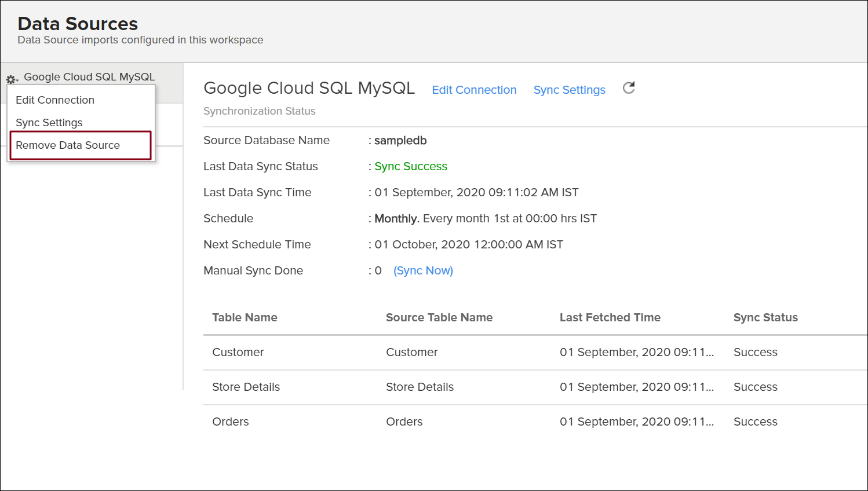The image size is (868, 491).
Task: Choose Edit Connection from the dropdown menu
Action: [x=55, y=100]
